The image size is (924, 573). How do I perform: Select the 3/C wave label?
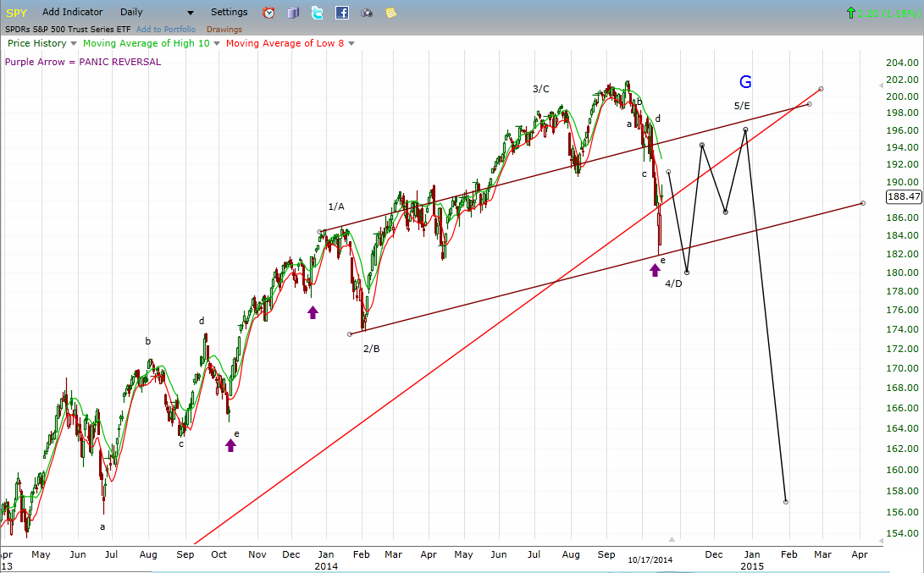[x=541, y=89]
